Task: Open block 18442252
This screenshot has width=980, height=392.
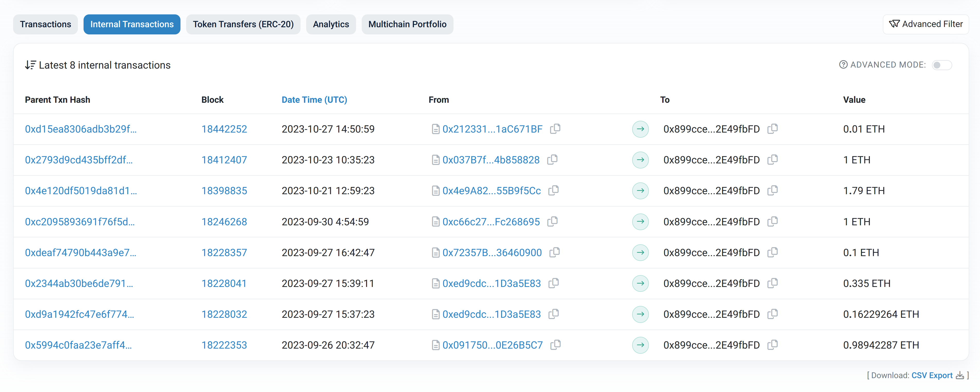Action: click(x=224, y=129)
